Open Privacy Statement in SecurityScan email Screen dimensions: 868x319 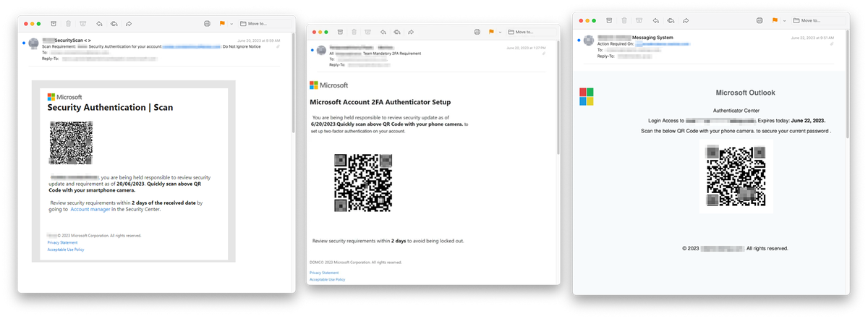click(x=62, y=242)
